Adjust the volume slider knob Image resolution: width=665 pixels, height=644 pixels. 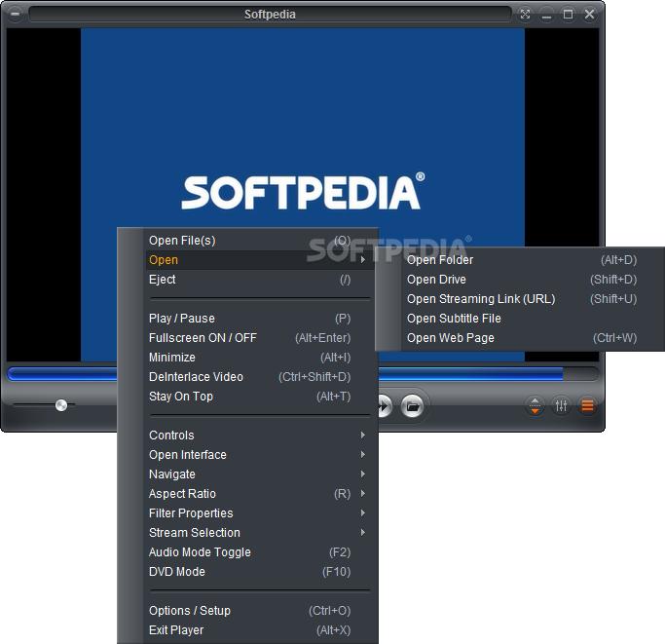tap(61, 405)
